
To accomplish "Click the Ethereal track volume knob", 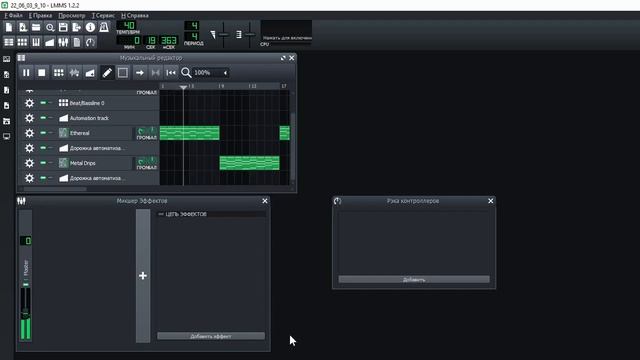I will pos(141,131).
